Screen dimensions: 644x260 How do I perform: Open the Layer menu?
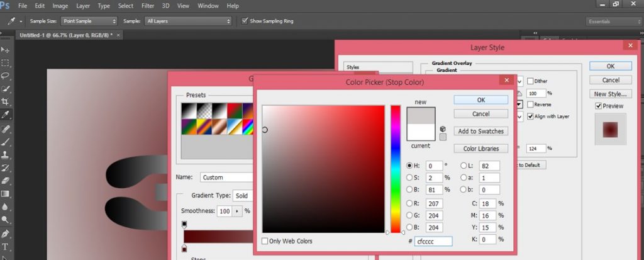[x=82, y=6]
